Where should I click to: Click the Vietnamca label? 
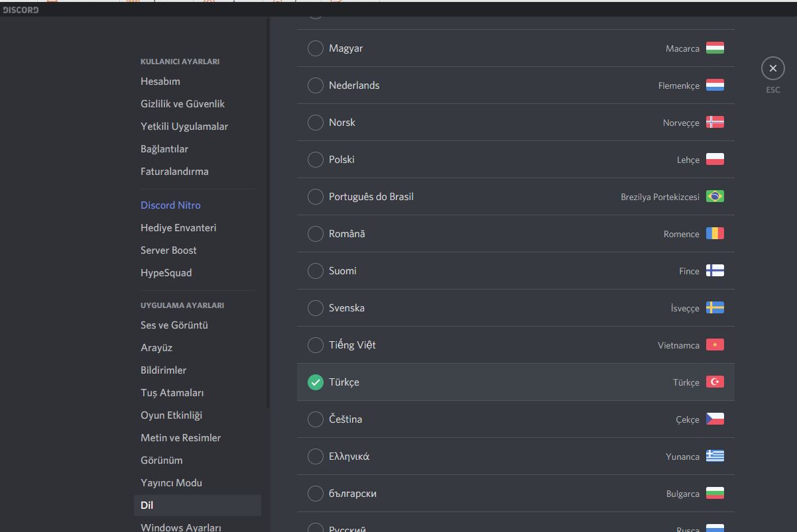[678, 345]
